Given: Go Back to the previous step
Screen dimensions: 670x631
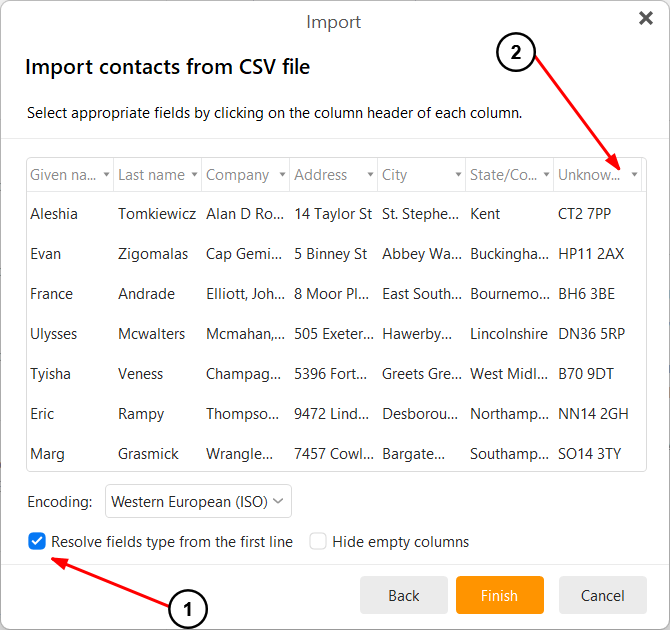Looking at the screenshot, I should click(403, 595).
